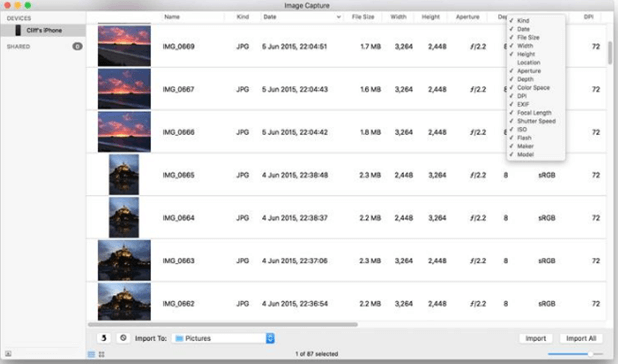618x364 pixels.
Task: Sort by Height column header
Action: (x=430, y=17)
